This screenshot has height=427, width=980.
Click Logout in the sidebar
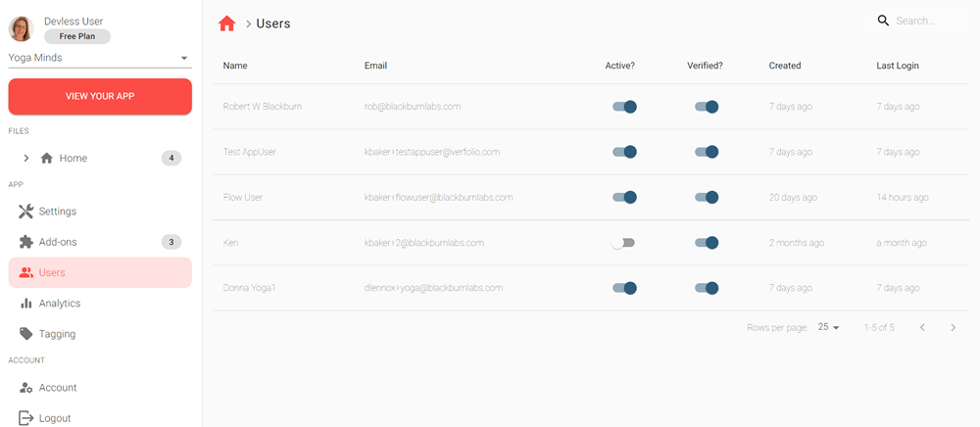tap(100, 418)
